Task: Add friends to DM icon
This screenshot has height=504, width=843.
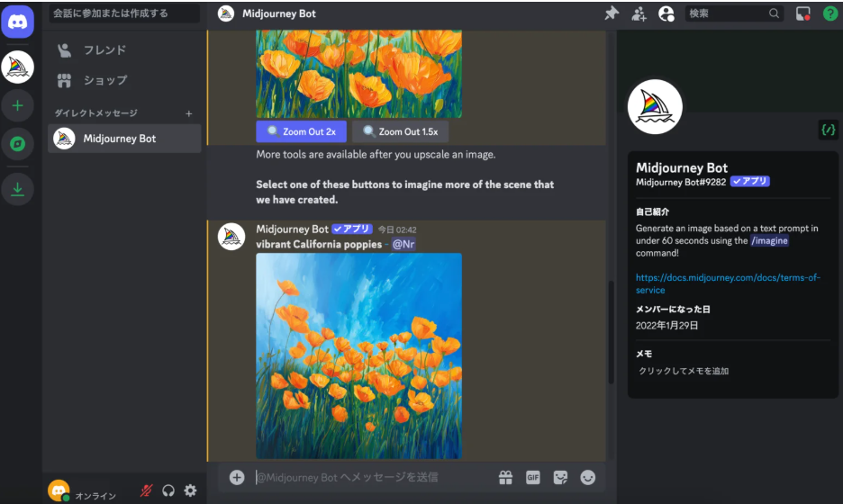Action: pyautogui.click(x=639, y=13)
